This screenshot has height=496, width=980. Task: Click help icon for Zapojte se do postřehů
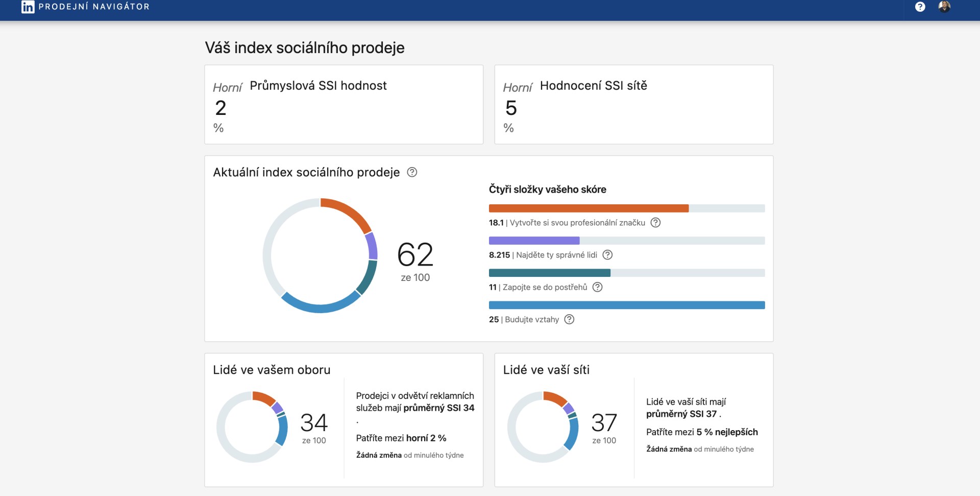tap(597, 287)
